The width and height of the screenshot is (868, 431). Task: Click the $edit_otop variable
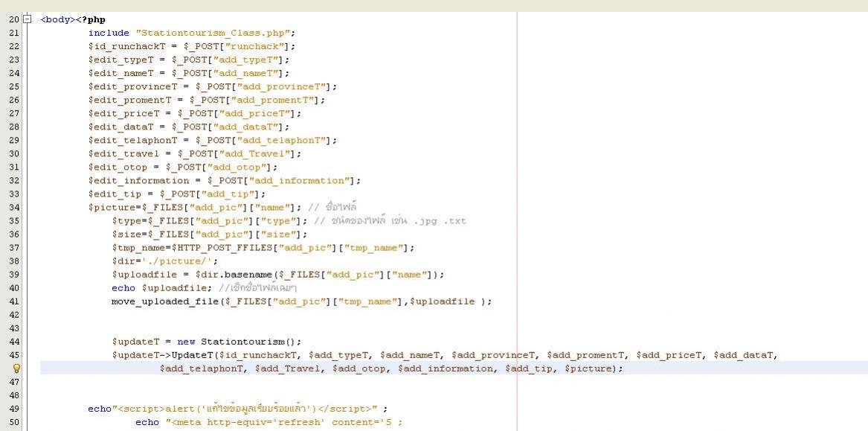[x=118, y=167]
